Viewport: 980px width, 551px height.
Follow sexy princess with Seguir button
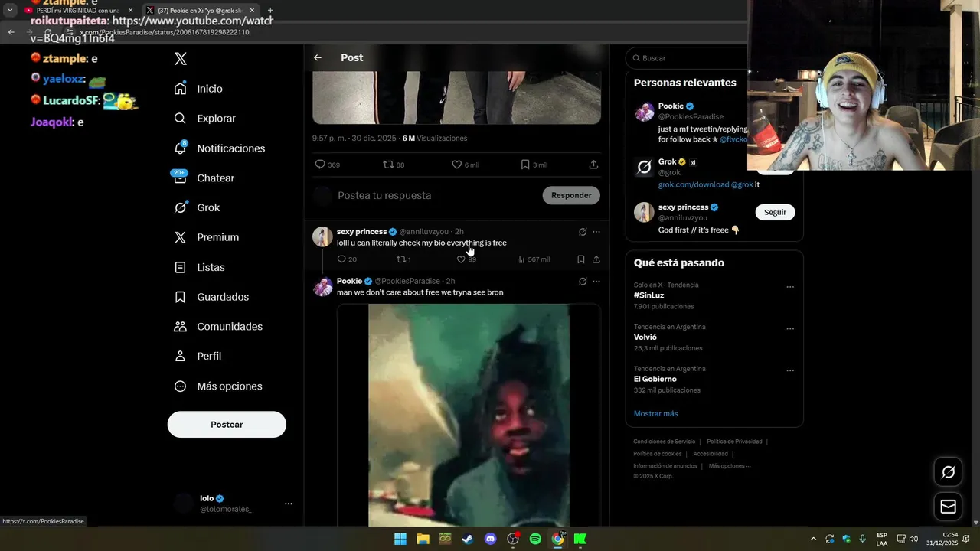tap(775, 212)
